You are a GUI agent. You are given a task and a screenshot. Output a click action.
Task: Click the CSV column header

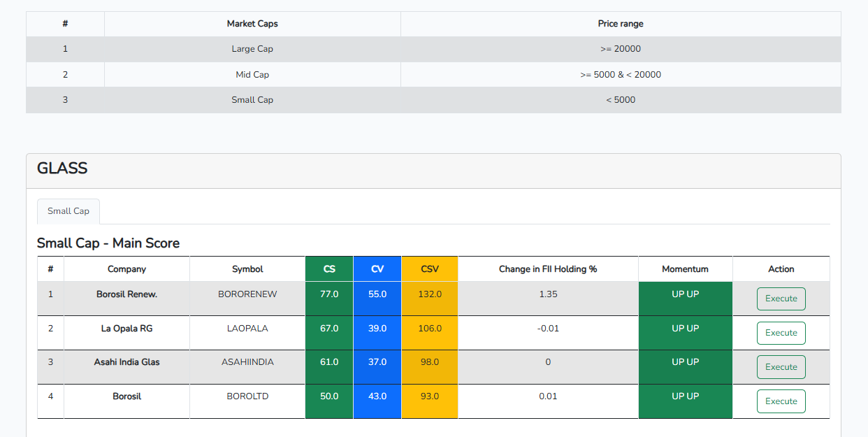coord(430,269)
